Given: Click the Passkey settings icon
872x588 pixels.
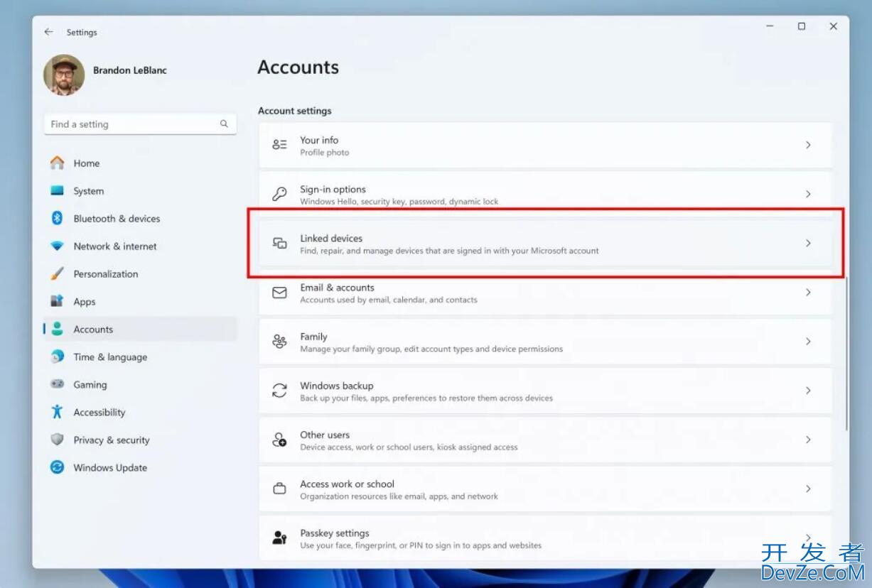Looking at the screenshot, I should [280, 538].
